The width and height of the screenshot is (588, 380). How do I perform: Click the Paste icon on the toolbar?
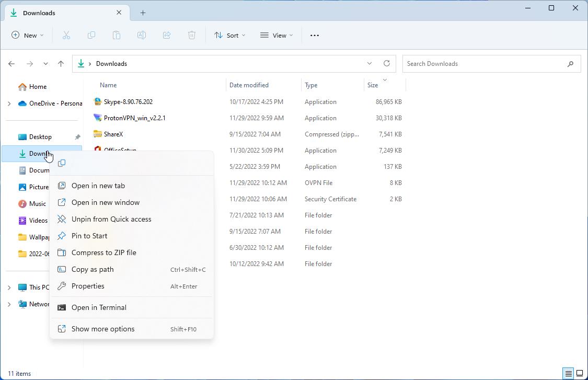[x=116, y=35]
